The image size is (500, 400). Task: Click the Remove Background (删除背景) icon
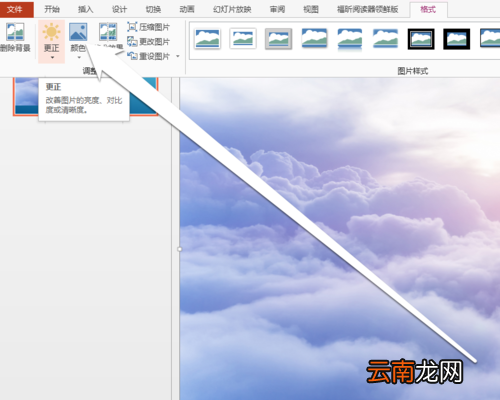tap(15, 32)
